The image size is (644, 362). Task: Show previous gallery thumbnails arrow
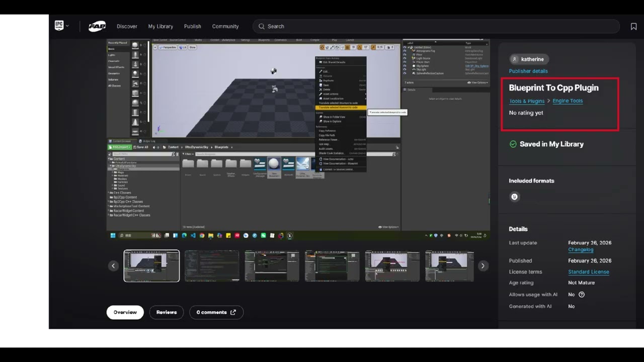[113, 266]
